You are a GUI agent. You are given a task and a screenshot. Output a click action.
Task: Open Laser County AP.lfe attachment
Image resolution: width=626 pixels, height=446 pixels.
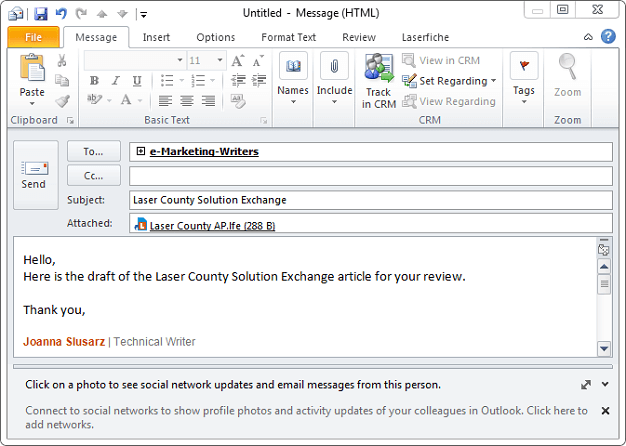(205, 225)
